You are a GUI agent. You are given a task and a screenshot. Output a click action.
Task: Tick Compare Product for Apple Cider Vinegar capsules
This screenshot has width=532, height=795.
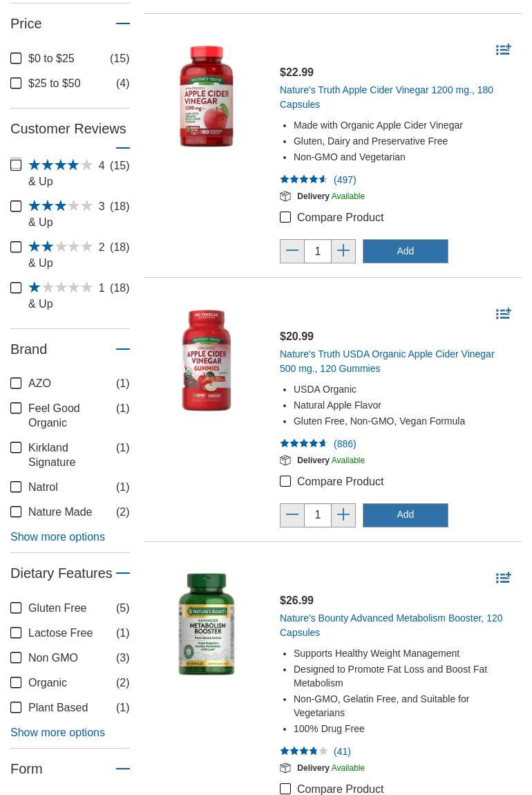click(285, 218)
